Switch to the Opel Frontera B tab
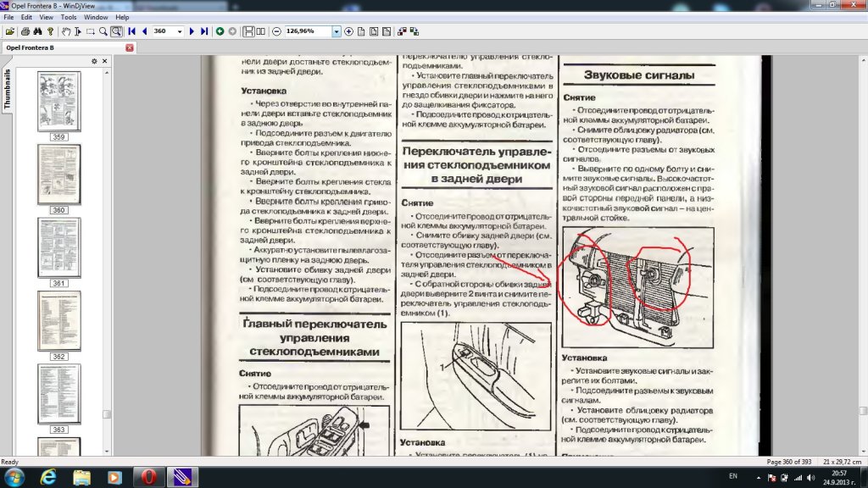Viewport: 868px width, 488px height. 31,47
